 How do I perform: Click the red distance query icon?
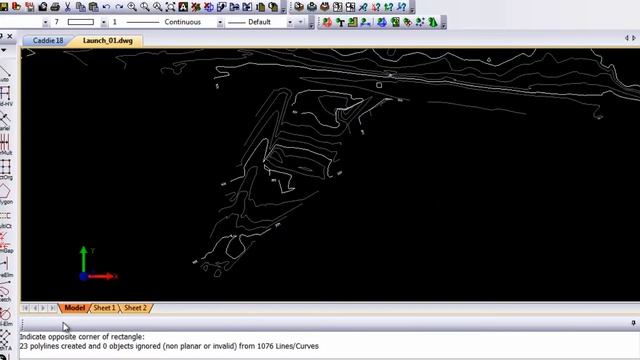pos(376,7)
